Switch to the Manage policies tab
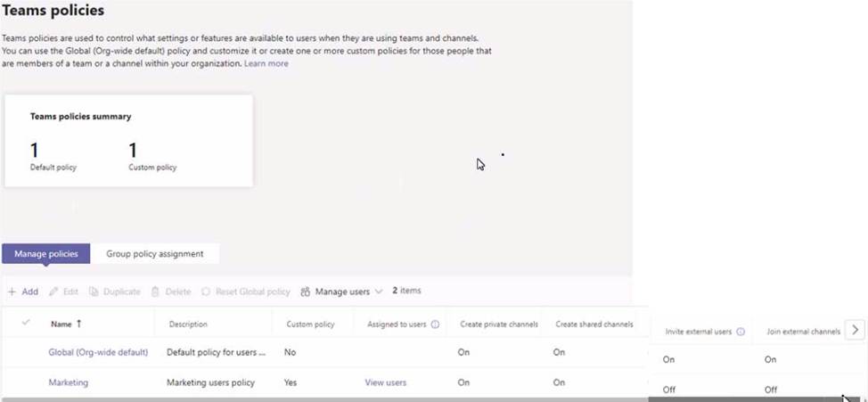868x402 pixels. click(46, 254)
